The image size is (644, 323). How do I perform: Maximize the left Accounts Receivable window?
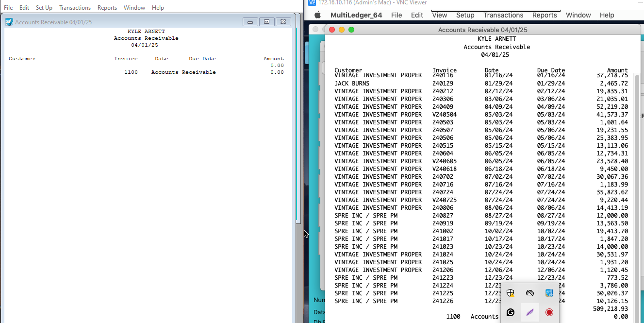pyautogui.click(x=266, y=22)
